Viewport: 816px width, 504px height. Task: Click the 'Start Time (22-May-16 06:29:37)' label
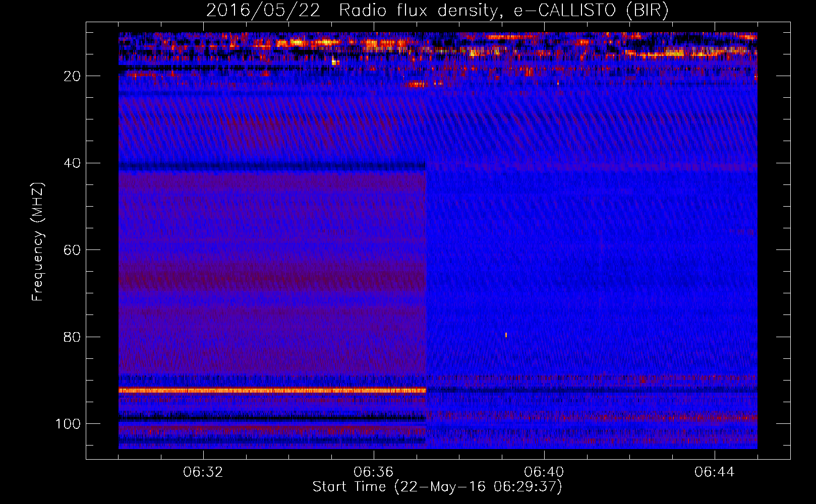click(x=437, y=487)
